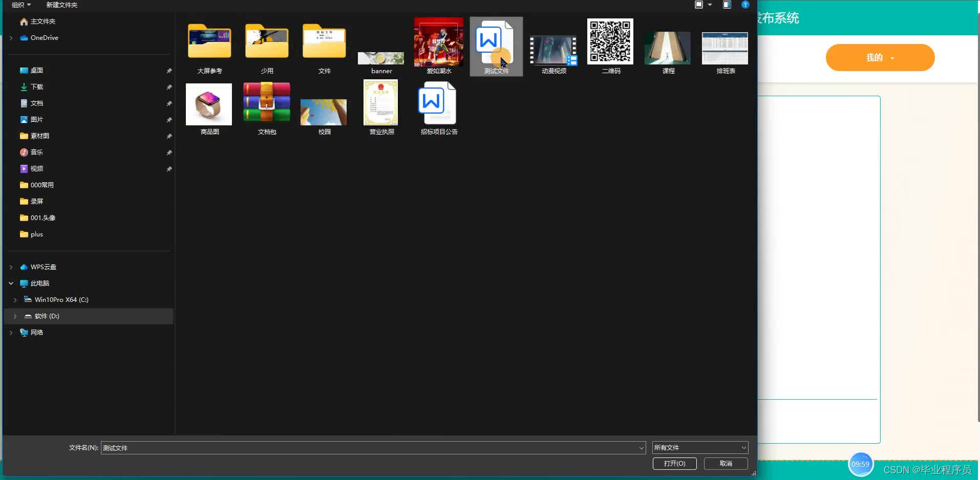Click the 取消 button

726,464
